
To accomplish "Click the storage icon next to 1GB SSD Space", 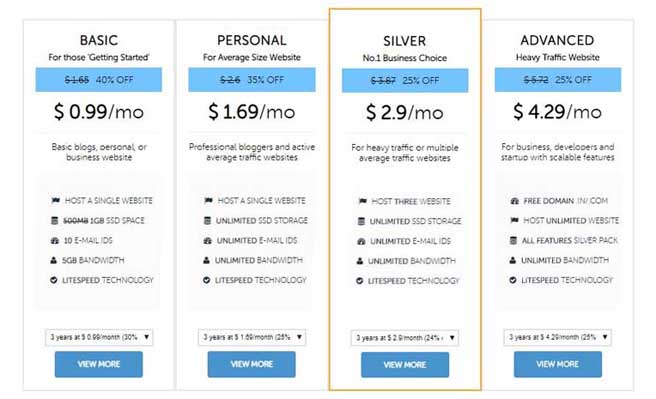I will 54,220.
